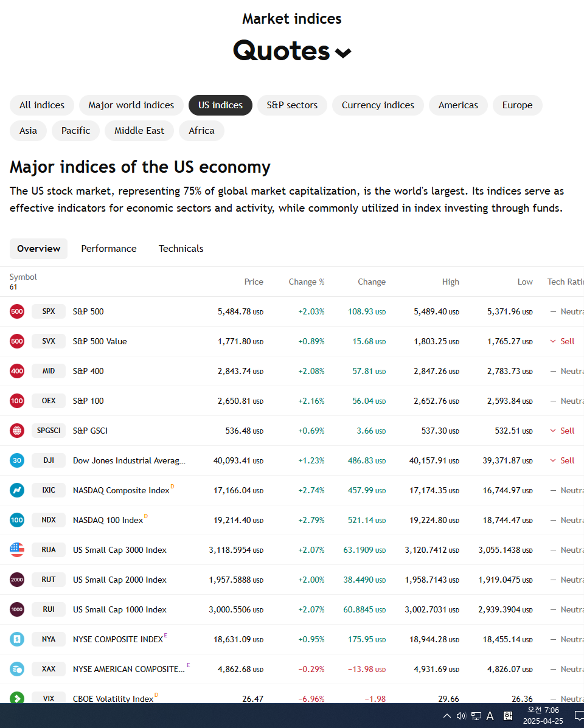Open the RUA ticker badge
This screenshot has width=584, height=728.
click(x=49, y=550)
